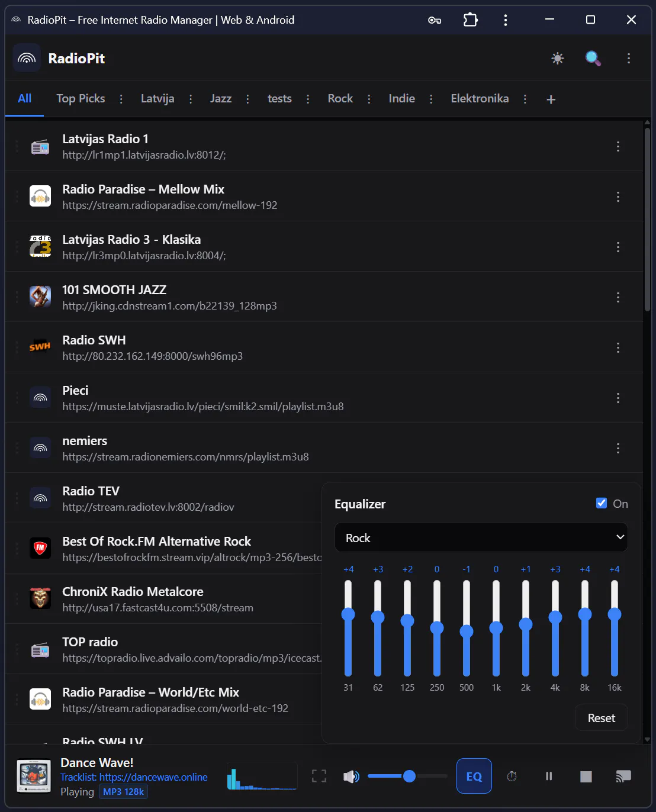
Task: Open the station search magnifier
Action: pyautogui.click(x=593, y=58)
